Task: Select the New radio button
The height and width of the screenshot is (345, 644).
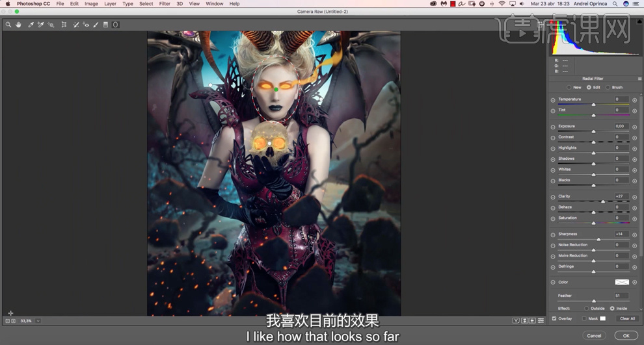Action: (x=569, y=87)
